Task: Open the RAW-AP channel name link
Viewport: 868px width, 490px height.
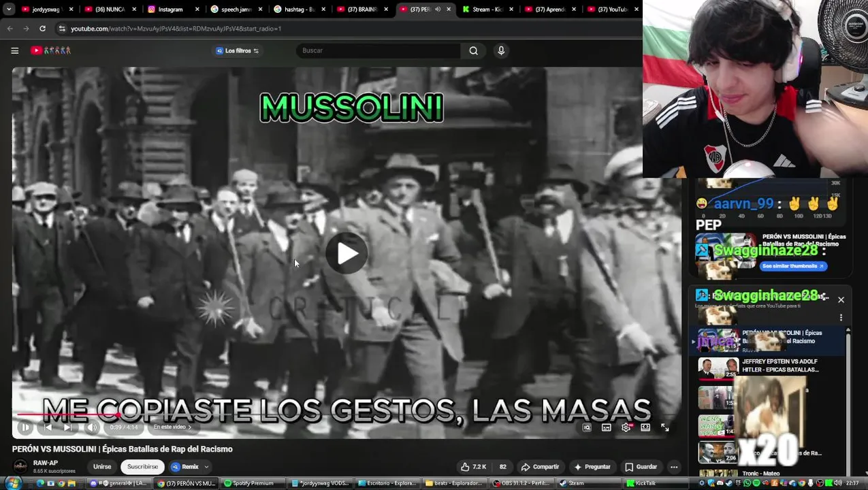Action: (x=46, y=463)
